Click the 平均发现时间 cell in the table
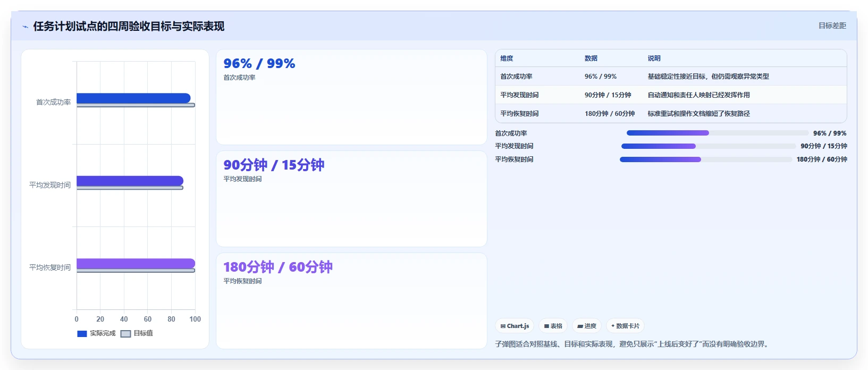 [519, 95]
